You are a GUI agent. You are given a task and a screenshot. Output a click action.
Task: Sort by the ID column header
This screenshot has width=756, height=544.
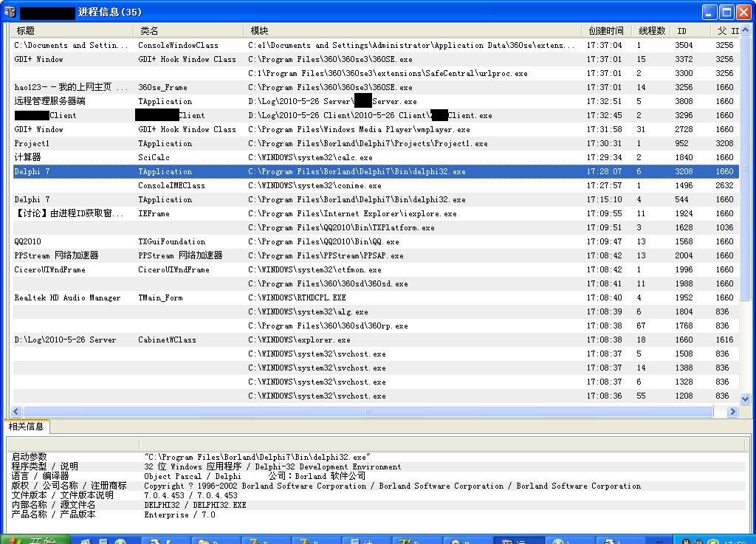691,31
